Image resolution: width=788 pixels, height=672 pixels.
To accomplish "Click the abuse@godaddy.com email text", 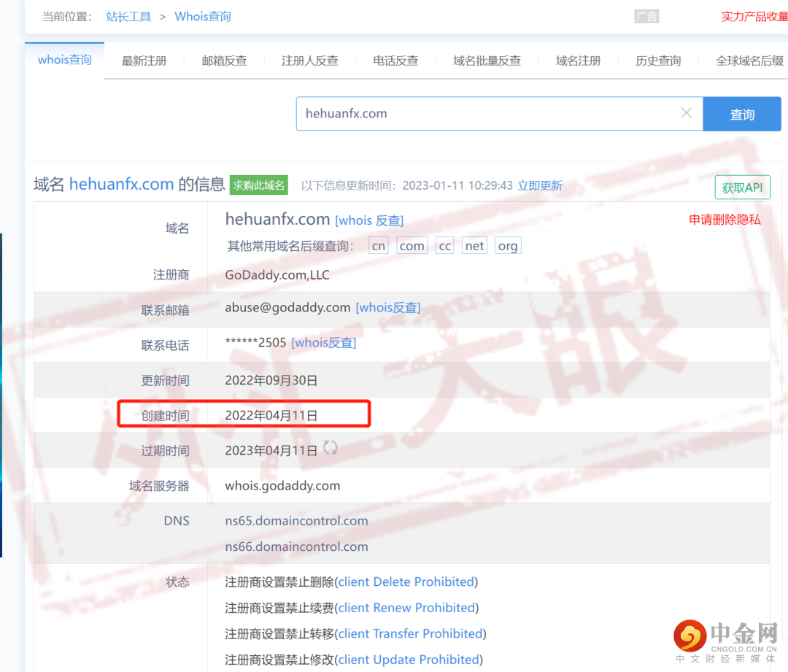I will click(287, 308).
